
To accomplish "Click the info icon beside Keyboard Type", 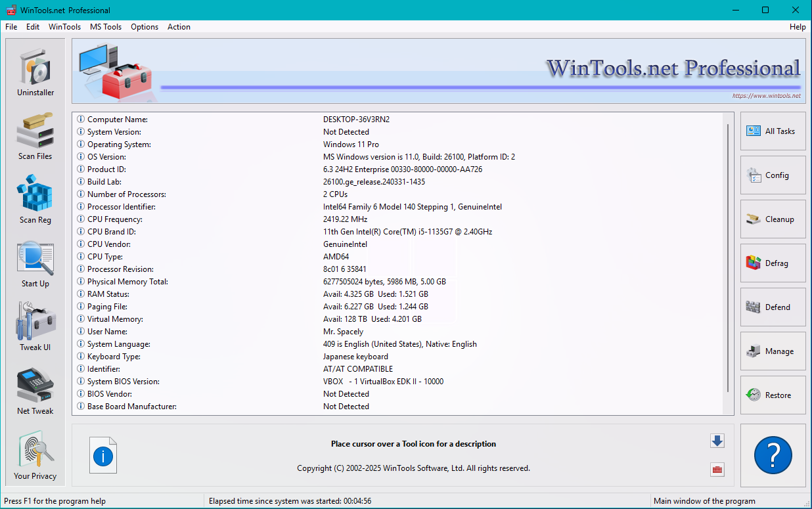I will pos(81,357).
